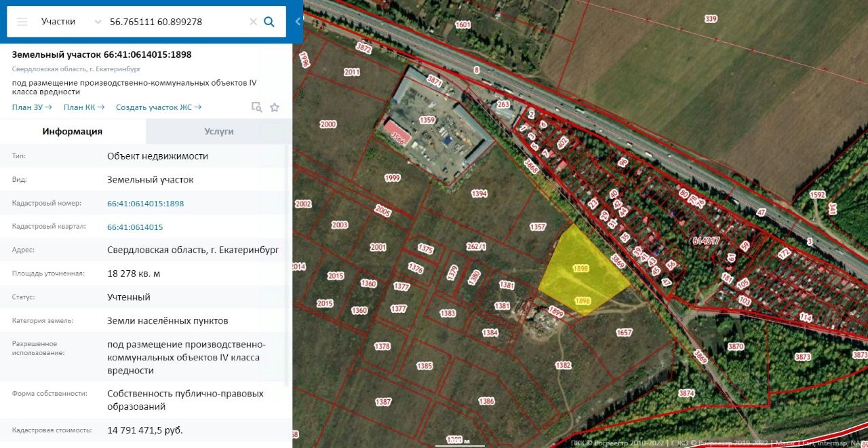Select the Информация tab

tap(73, 132)
